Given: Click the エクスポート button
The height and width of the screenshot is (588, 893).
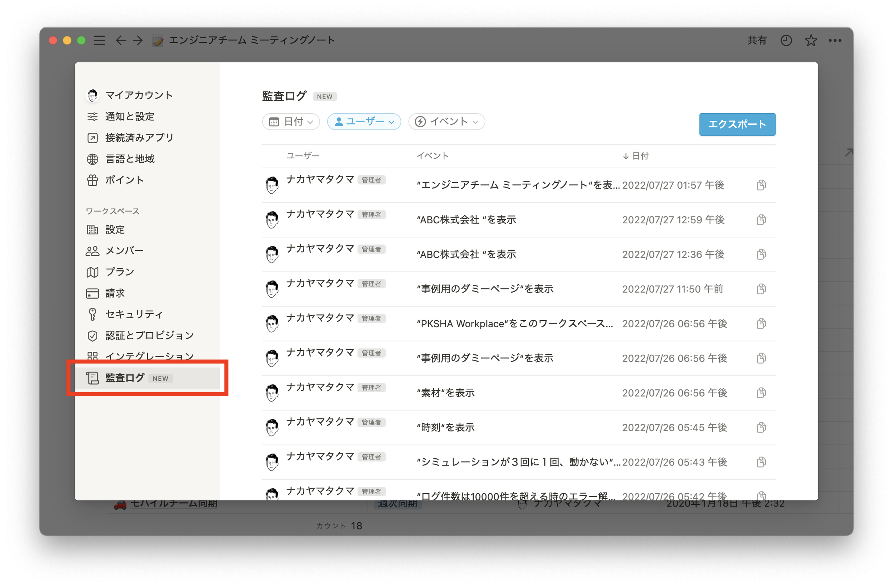Looking at the screenshot, I should click(737, 124).
